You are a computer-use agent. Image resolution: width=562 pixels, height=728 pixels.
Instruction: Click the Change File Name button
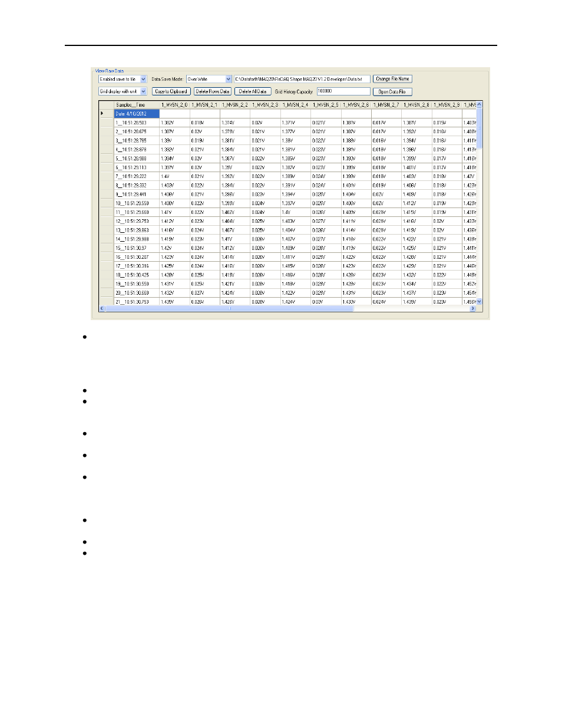[x=392, y=79]
